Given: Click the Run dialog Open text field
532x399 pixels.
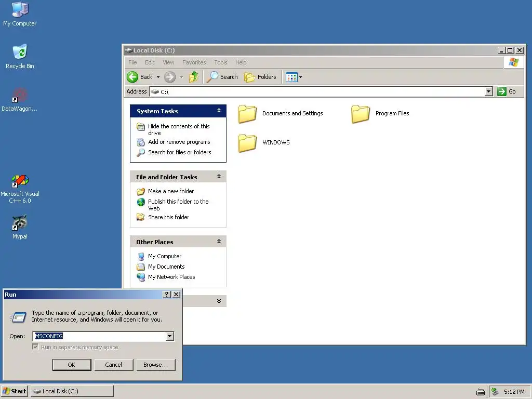Looking at the screenshot, I should pos(99,336).
